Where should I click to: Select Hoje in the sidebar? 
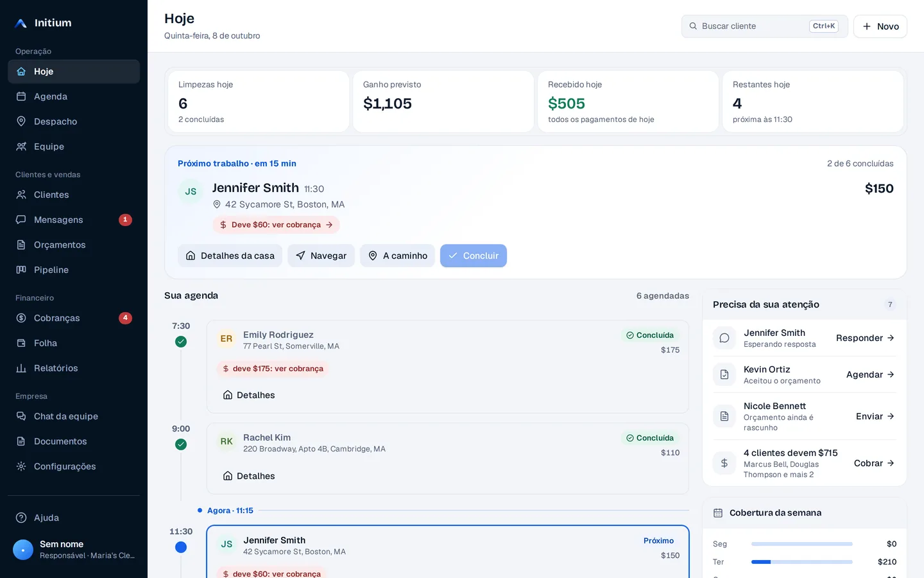pos(74,71)
